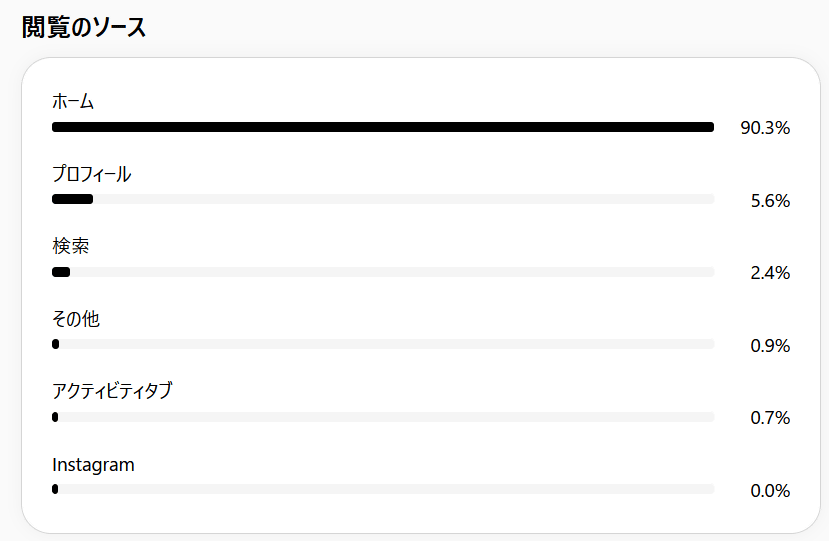Click the 2.4% percentage value

pyautogui.click(x=770, y=273)
